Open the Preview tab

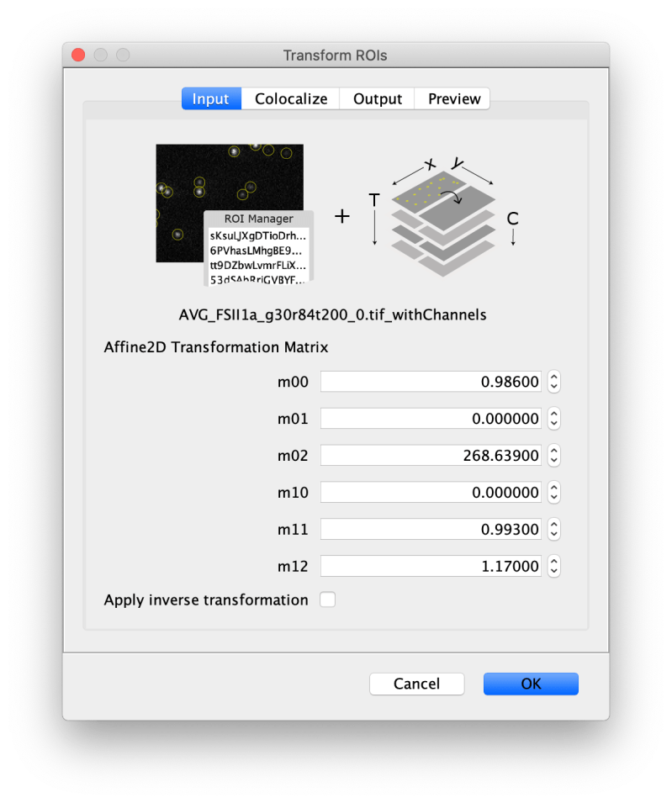tap(452, 99)
